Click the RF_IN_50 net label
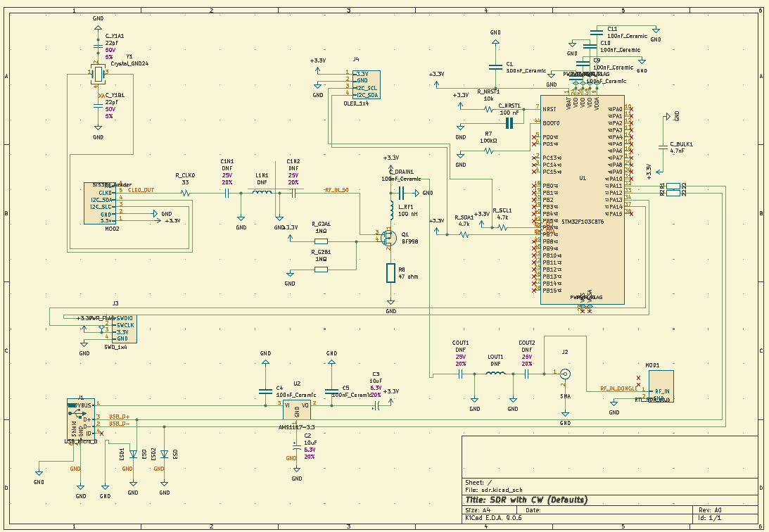Viewport: 769px width, 532px height. tap(338, 189)
